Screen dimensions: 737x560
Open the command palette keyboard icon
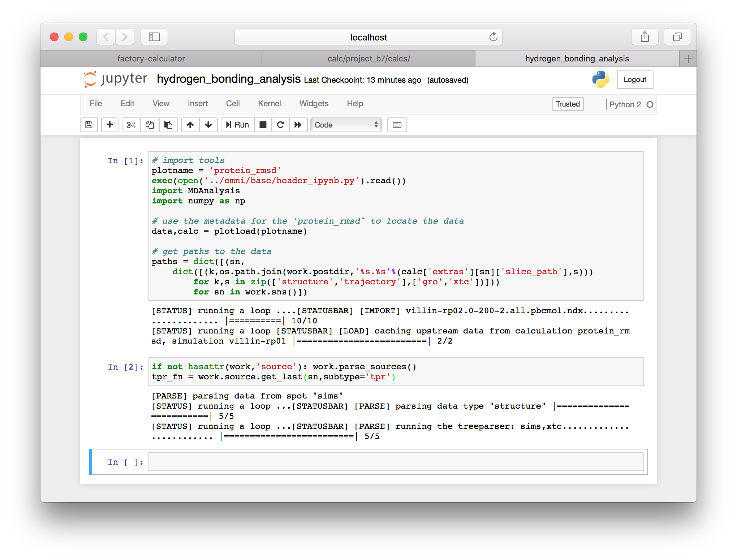click(x=397, y=125)
